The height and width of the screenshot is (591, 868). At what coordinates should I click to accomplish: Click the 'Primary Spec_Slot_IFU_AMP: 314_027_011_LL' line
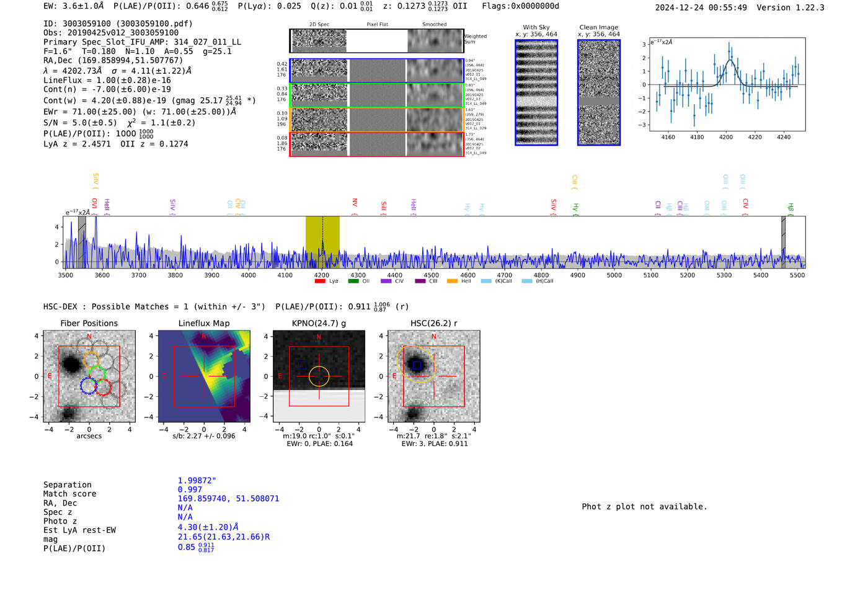[x=142, y=42]
